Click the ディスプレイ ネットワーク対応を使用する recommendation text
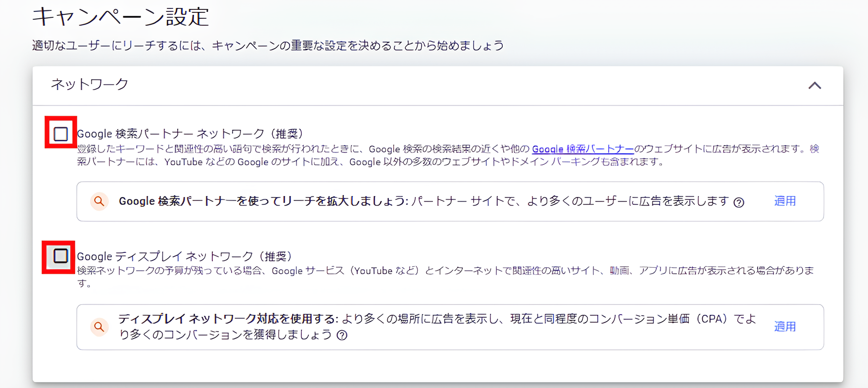Image resolution: width=868 pixels, height=388 pixels. tap(228, 319)
